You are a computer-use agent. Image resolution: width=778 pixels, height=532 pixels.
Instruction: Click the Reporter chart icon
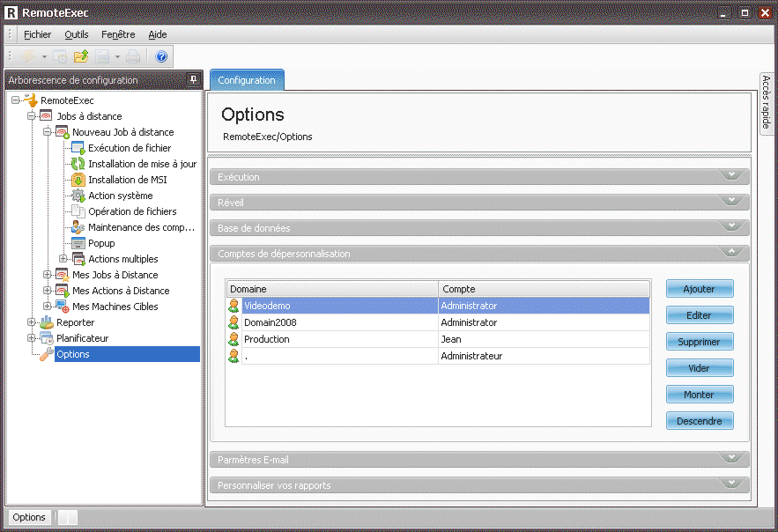46,322
